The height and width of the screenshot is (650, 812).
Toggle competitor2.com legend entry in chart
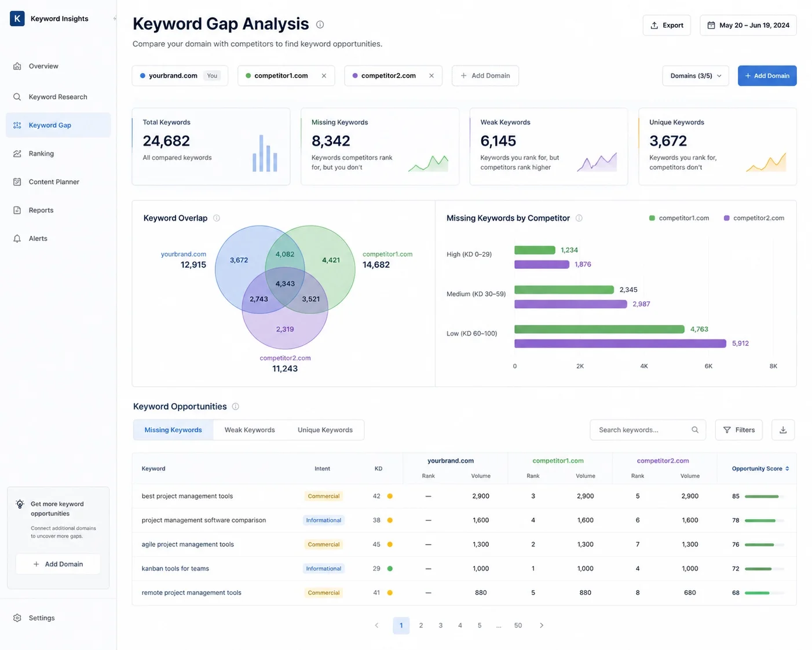point(754,218)
